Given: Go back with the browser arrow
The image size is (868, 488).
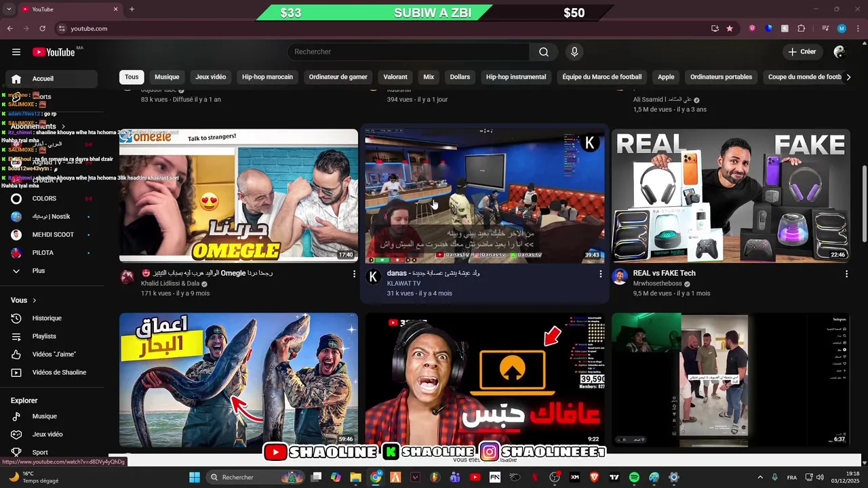Looking at the screenshot, I should [9, 28].
